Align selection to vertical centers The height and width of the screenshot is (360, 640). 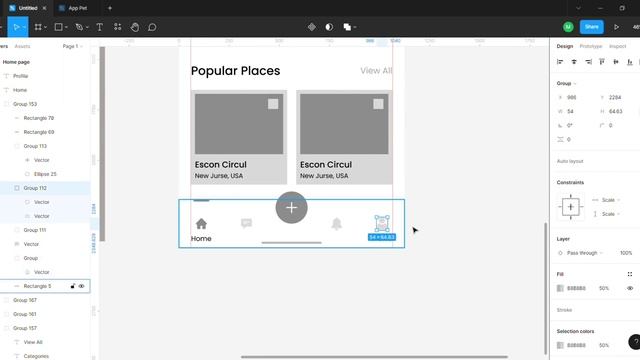(616, 62)
